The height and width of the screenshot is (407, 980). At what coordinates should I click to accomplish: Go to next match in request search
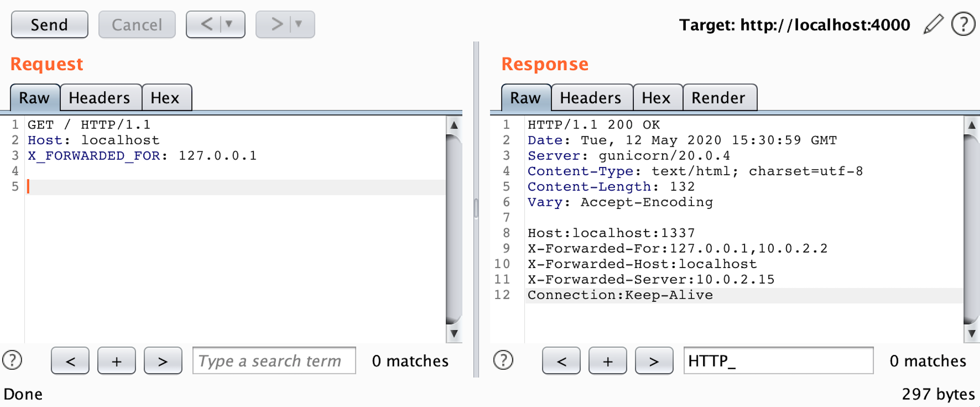(x=163, y=361)
